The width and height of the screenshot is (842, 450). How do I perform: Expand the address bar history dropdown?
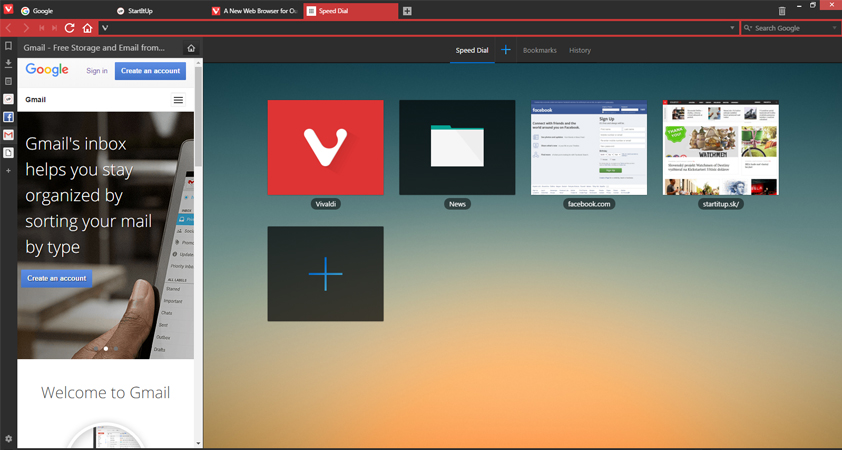coord(732,28)
